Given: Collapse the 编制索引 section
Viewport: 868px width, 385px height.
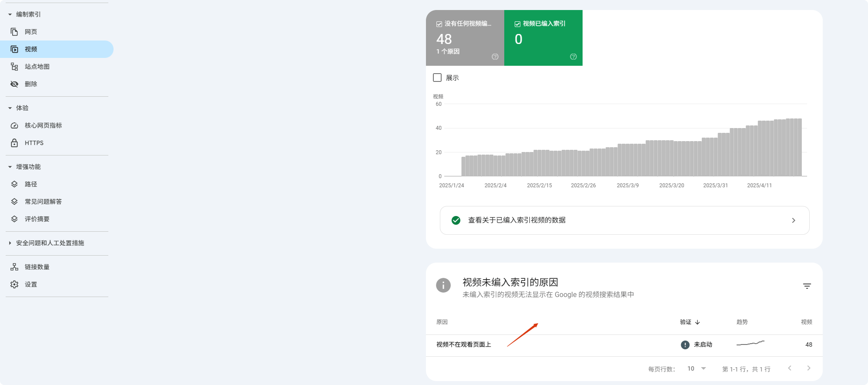Looking at the screenshot, I should (x=10, y=14).
